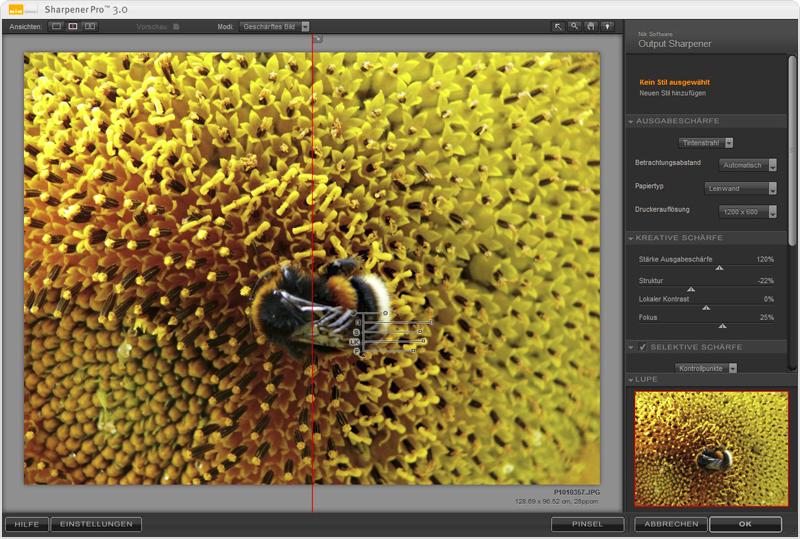Switch to split preview view icon
Viewport: 800px width, 539px height.
pyautogui.click(x=73, y=27)
